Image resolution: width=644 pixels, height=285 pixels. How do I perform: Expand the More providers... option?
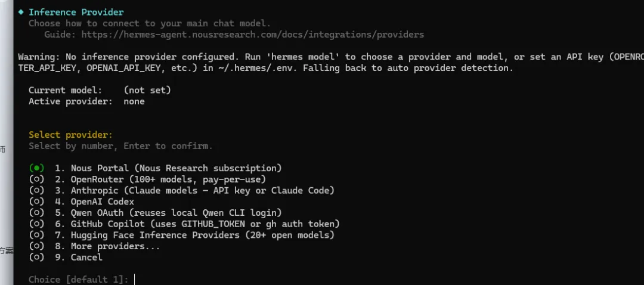coord(115,246)
